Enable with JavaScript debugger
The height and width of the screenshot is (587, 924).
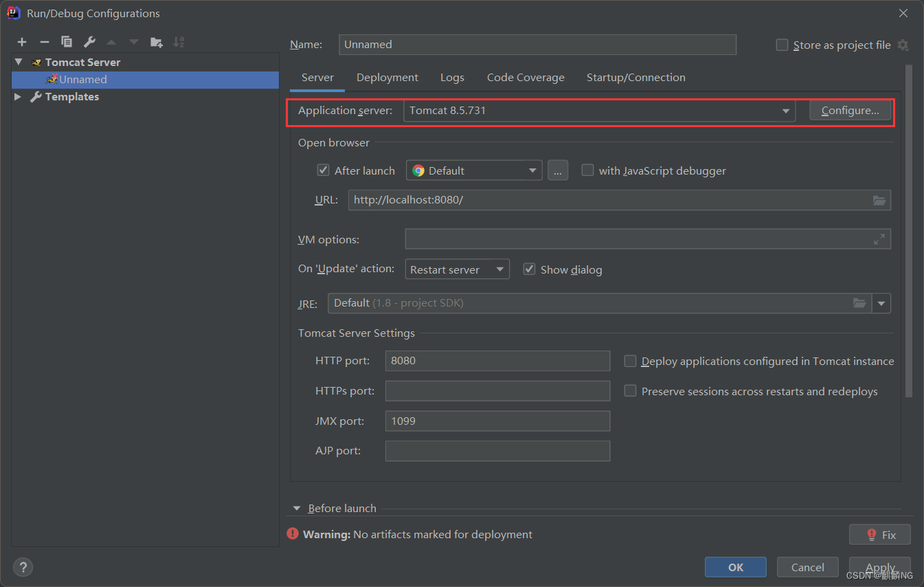587,170
